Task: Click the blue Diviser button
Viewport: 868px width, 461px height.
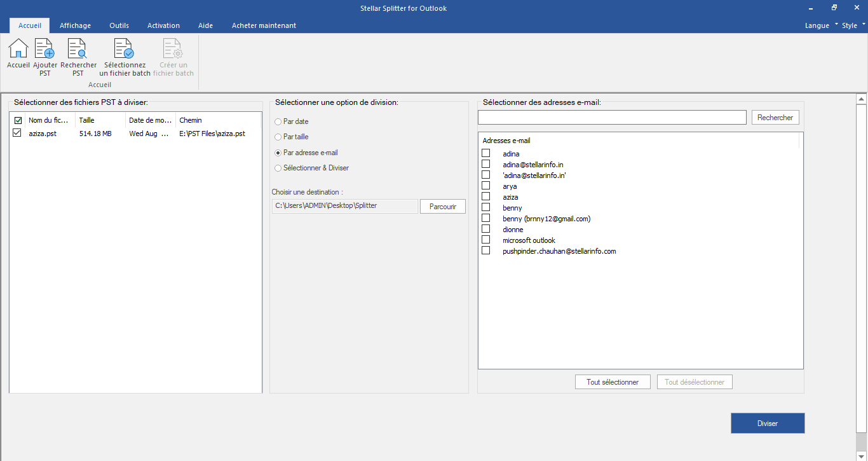Action: pyautogui.click(x=768, y=423)
